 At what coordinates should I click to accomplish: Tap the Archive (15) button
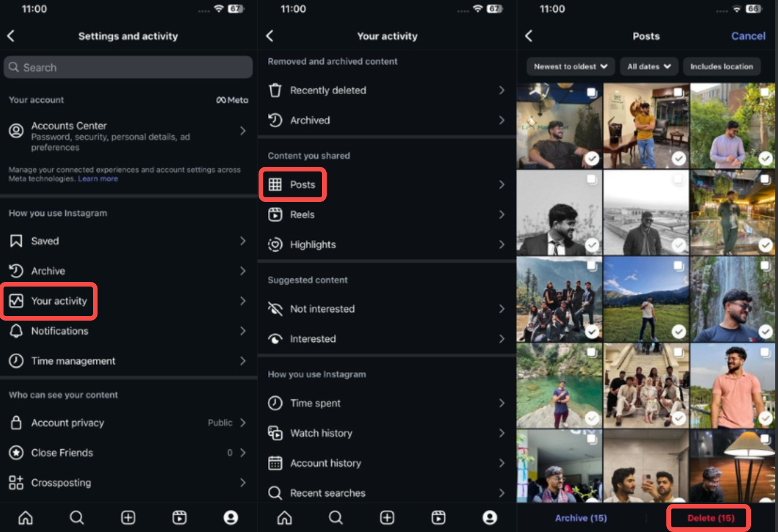coord(581,518)
